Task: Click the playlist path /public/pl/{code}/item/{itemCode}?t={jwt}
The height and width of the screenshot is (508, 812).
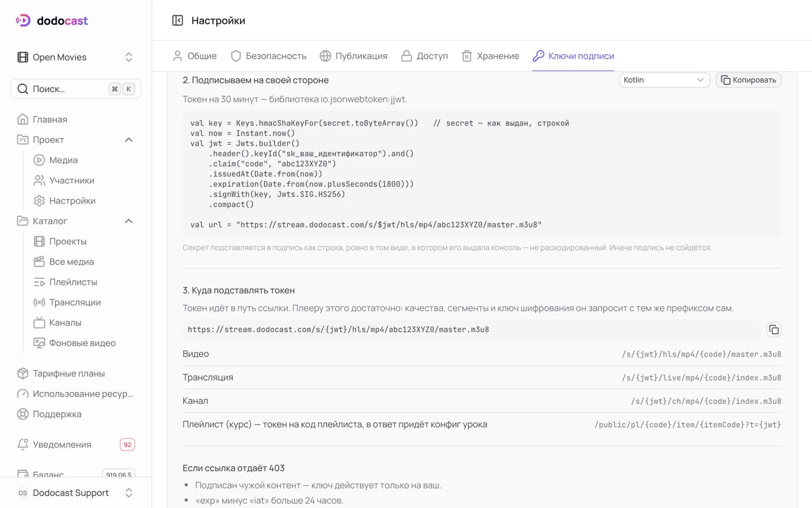Action: (688, 425)
